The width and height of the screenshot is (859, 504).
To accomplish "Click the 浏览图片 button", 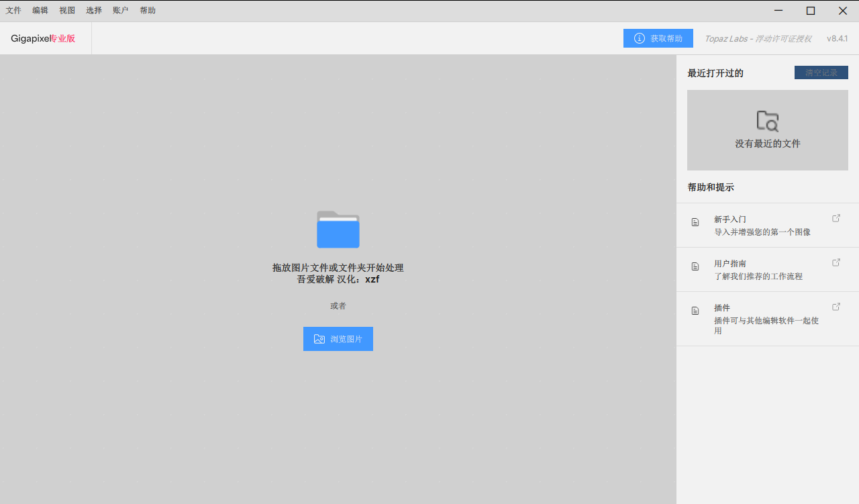I will [338, 339].
